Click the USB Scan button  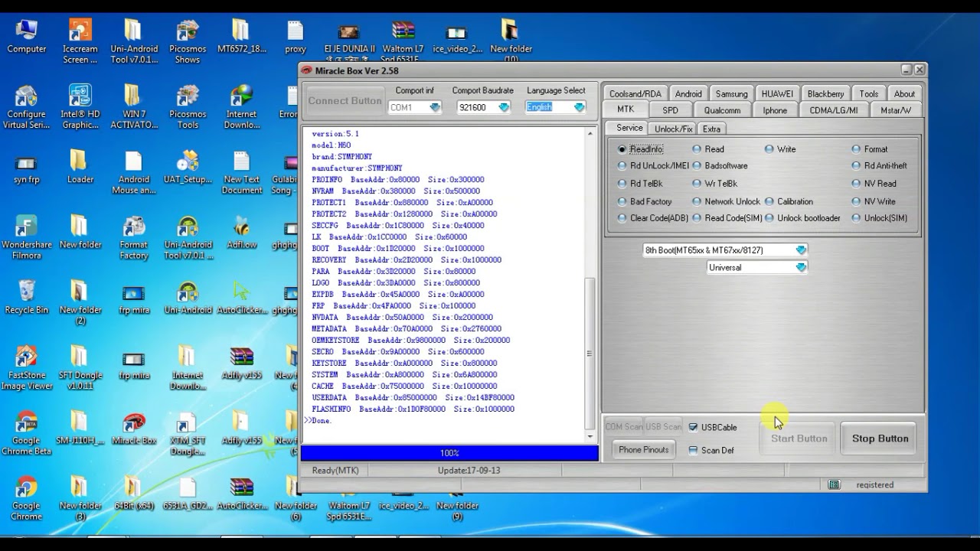[662, 427]
